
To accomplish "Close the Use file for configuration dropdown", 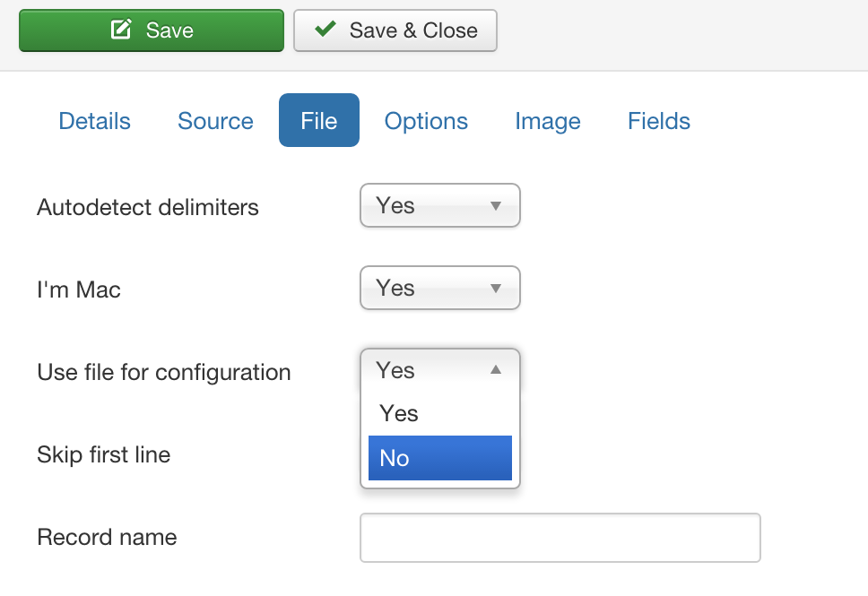I will point(440,369).
